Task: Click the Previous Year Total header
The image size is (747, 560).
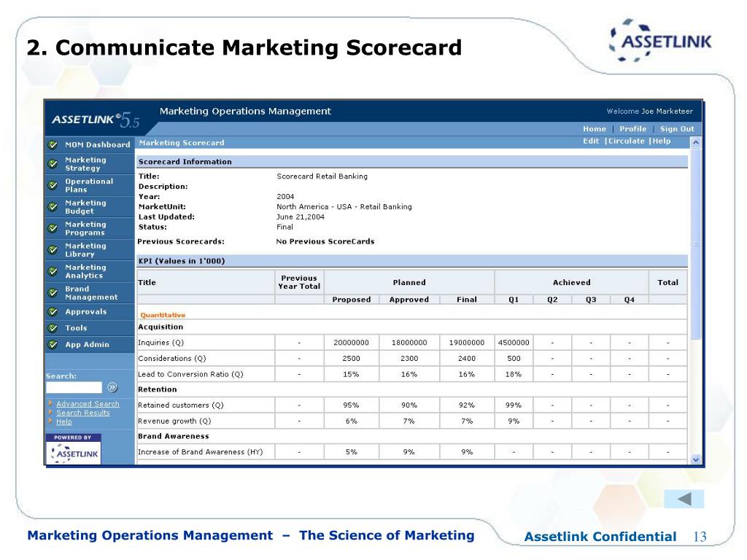Action: 299,282
